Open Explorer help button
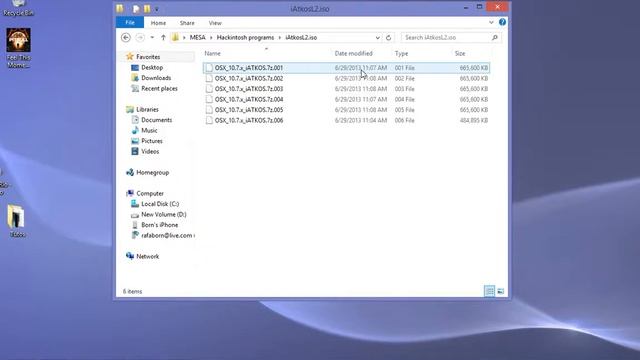The height and width of the screenshot is (360, 640). pyautogui.click(x=502, y=22)
